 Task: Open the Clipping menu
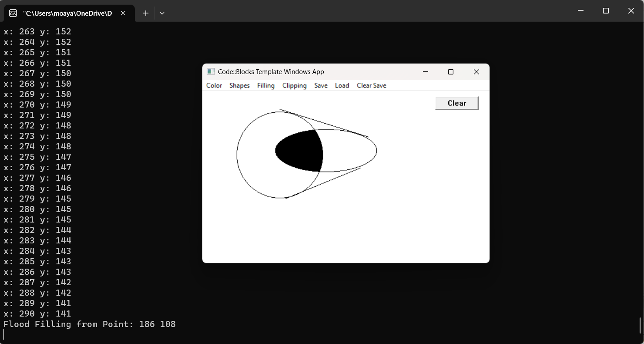click(294, 85)
